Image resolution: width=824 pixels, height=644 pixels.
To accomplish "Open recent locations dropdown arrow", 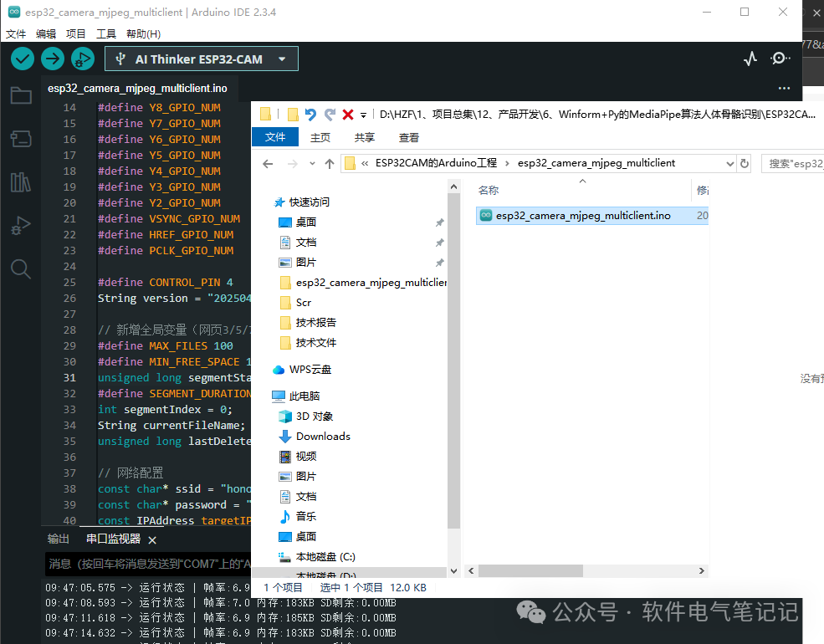I will (312, 164).
